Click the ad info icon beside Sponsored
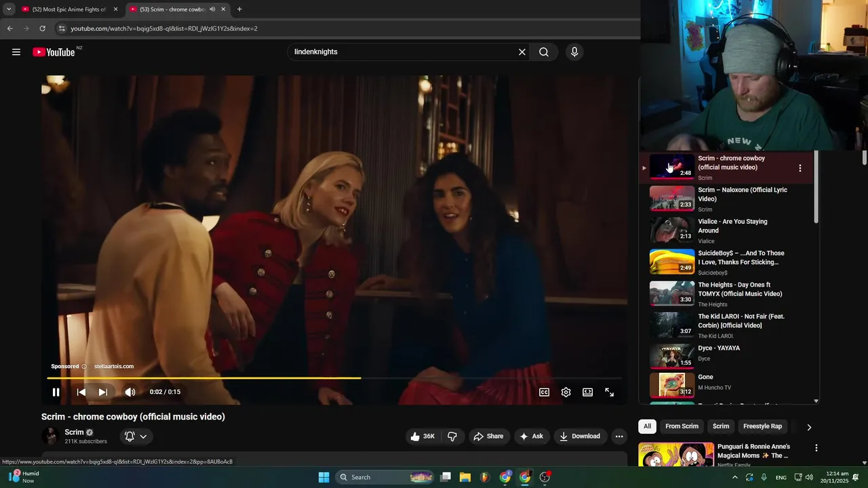This screenshot has width=868, height=488. pyautogui.click(x=84, y=367)
